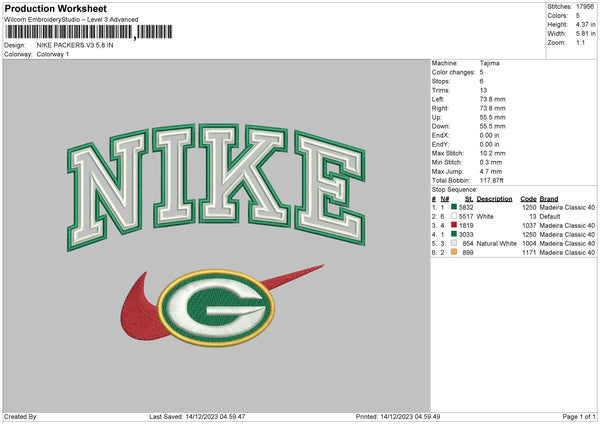The width and height of the screenshot is (600, 424).
Task: Click the arched NIKE lettering in the preview
Action: pos(216,187)
